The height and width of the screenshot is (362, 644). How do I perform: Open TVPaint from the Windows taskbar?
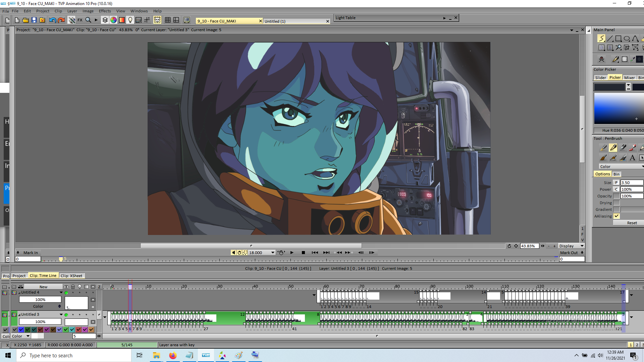point(206,355)
